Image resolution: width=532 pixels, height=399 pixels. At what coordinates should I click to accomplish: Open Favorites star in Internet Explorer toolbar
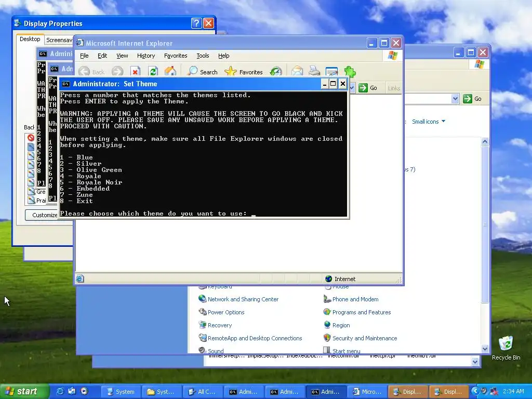point(230,71)
